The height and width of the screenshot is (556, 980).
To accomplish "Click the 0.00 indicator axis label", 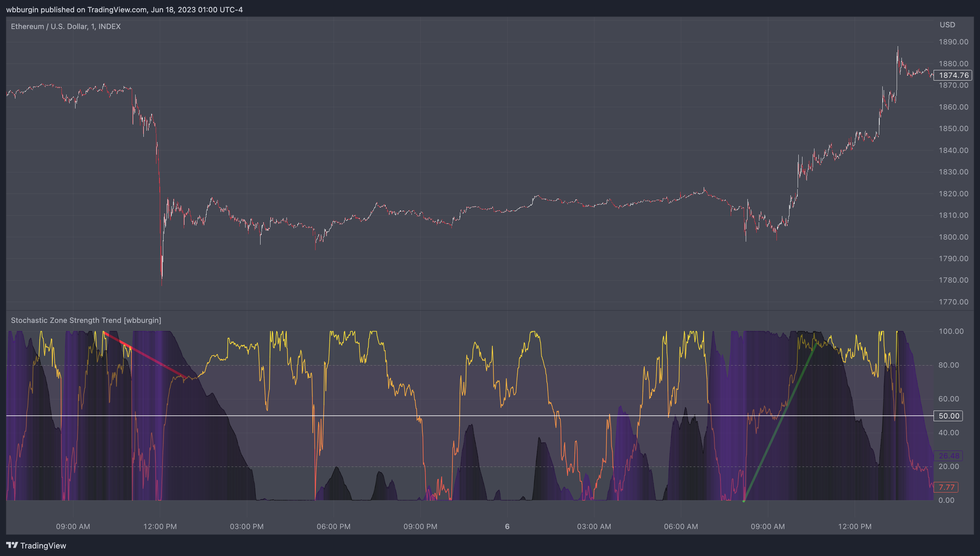I will 947,500.
